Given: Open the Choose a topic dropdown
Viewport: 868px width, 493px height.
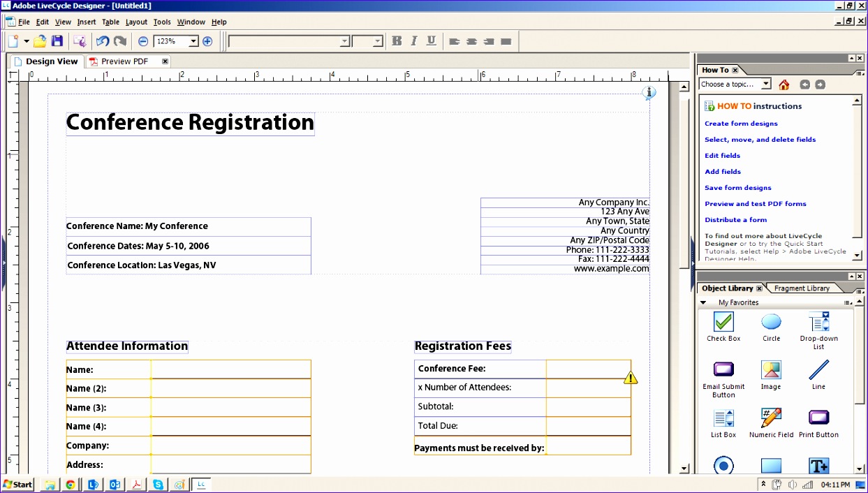Looking at the screenshot, I should coord(767,83).
